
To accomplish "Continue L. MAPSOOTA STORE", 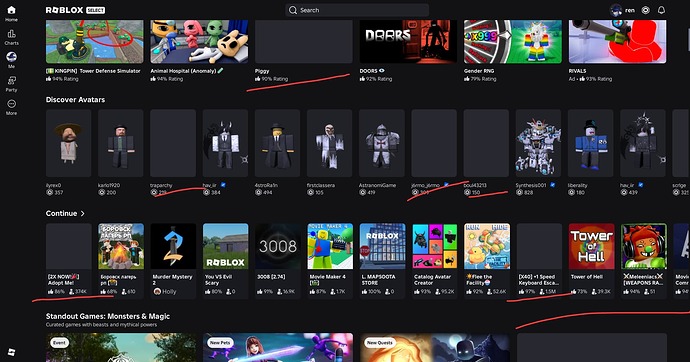I will (x=382, y=260).
